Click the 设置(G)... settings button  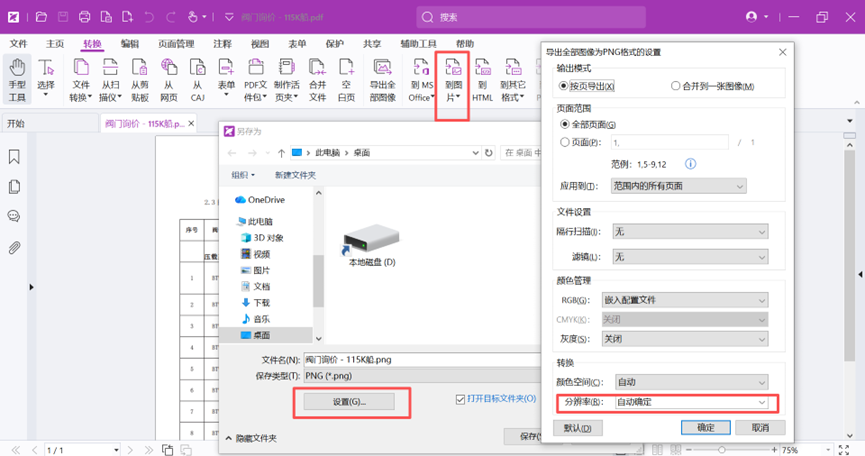coord(349,401)
